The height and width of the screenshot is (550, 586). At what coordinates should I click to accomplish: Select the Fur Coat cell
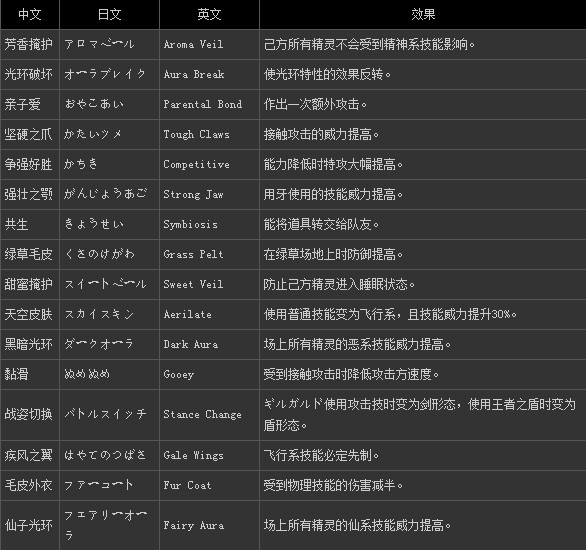(209, 485)
